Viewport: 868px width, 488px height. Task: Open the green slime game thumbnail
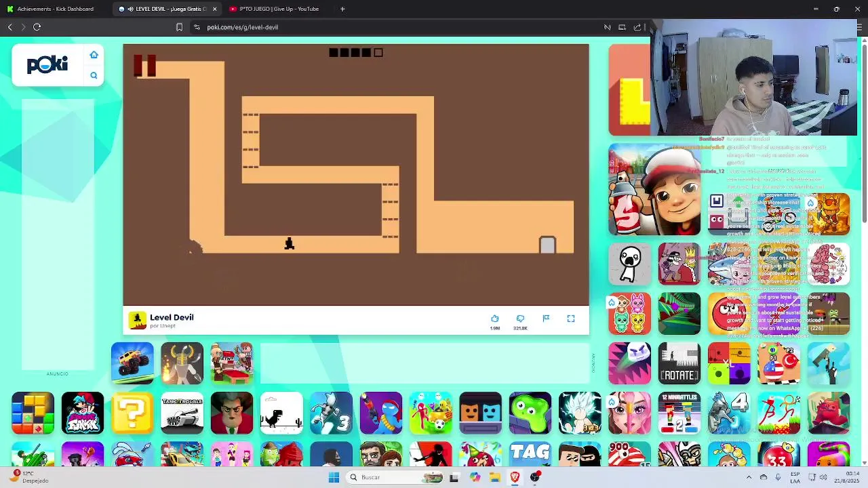(x=530, y=413)
